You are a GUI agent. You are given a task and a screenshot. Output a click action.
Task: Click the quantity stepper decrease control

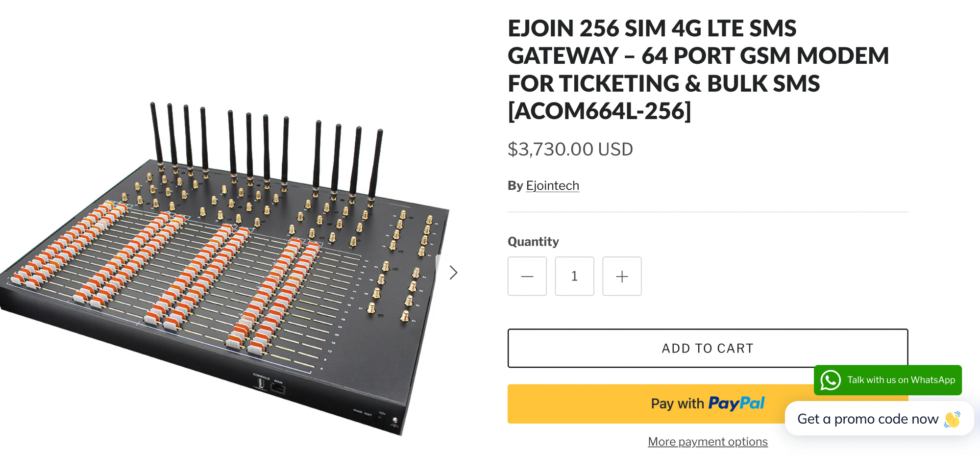[x=527, y=276]
